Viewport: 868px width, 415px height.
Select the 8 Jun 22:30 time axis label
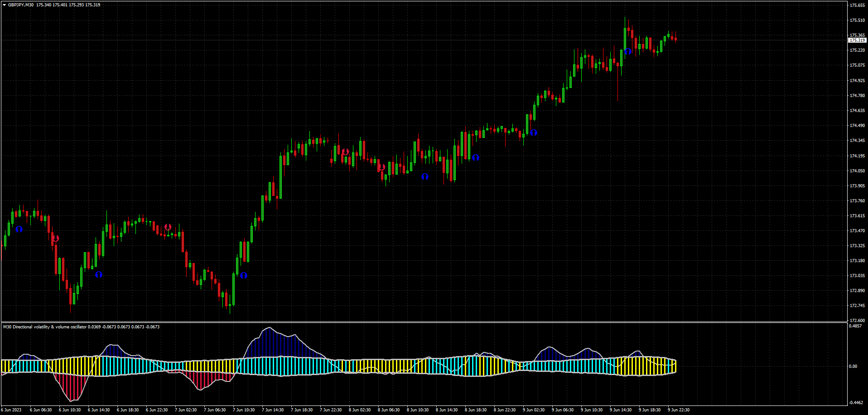pos(505,410)
